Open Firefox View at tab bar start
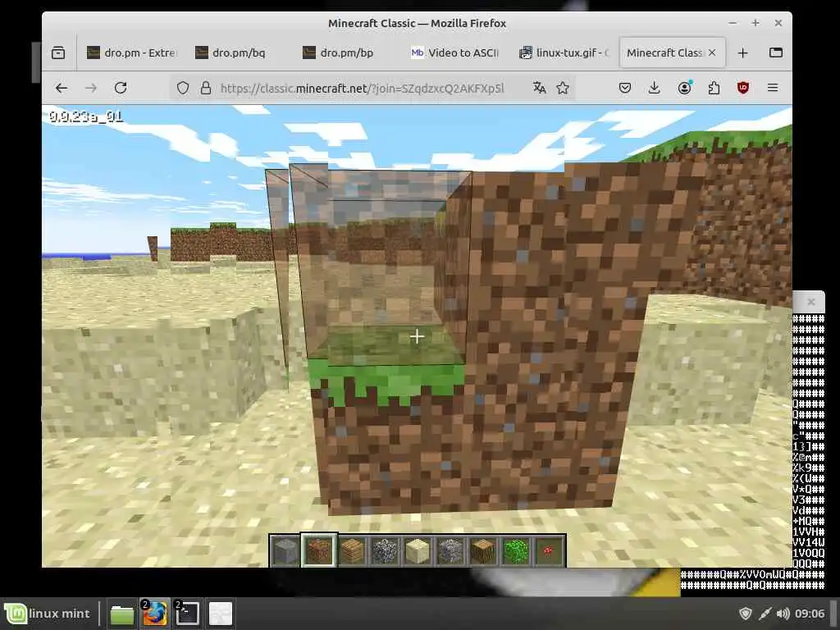 pos(58,52)
